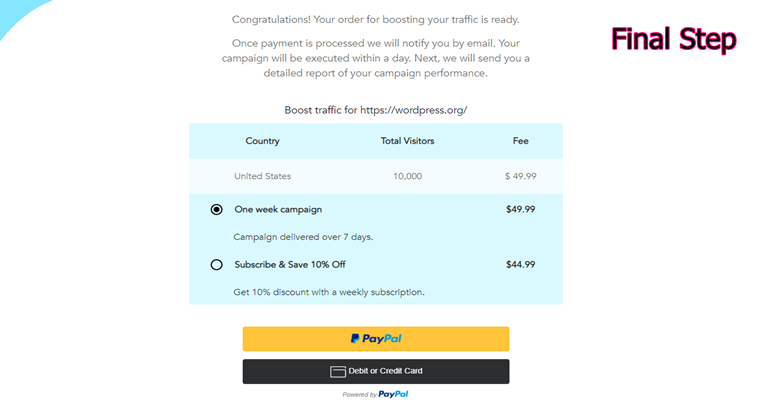
Task: Click the Subscribe & Save 10% Off label
Action: (290, 265)
